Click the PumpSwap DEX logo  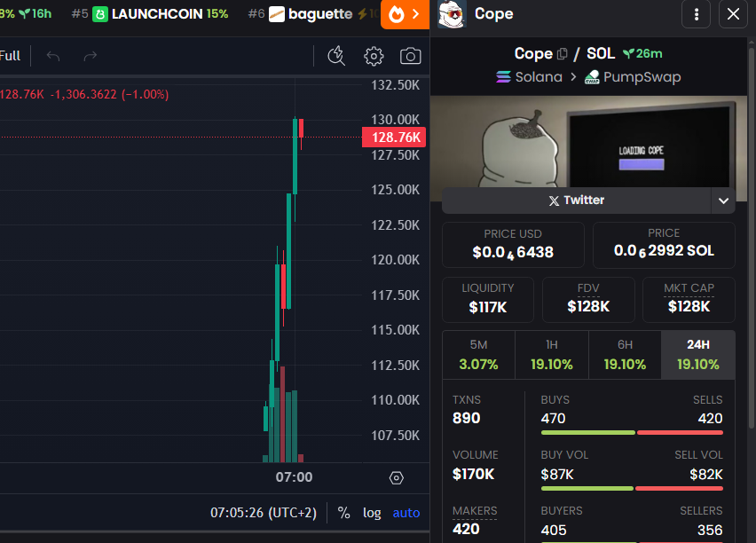click(592, 76)
